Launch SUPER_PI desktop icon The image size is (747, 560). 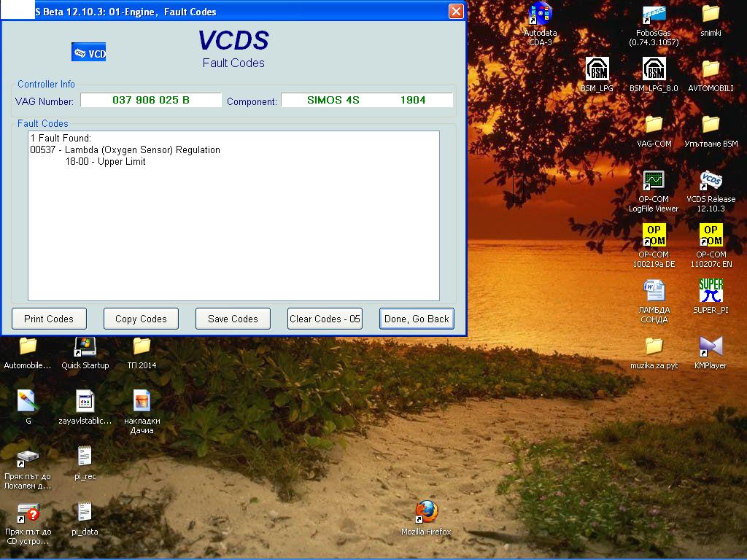tap(711, 291)
